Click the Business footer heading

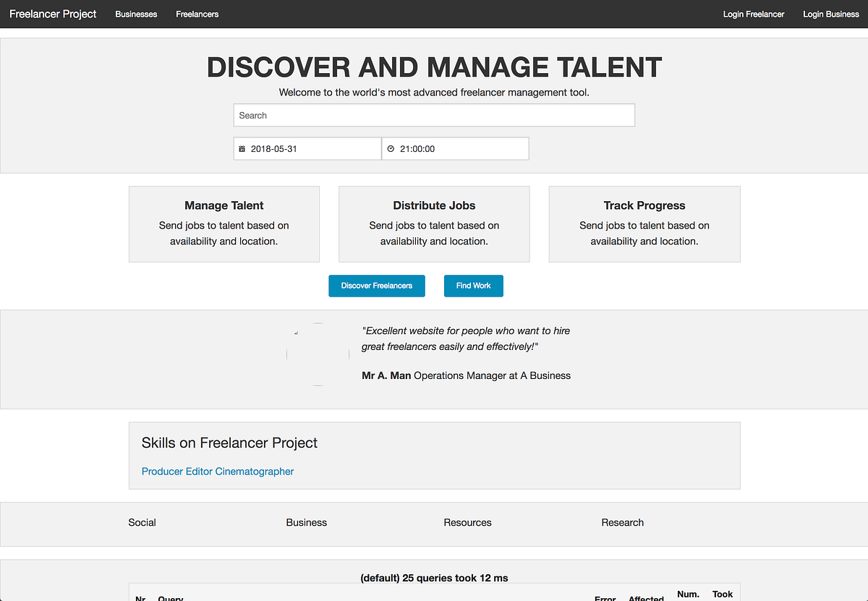pos(307,522)
